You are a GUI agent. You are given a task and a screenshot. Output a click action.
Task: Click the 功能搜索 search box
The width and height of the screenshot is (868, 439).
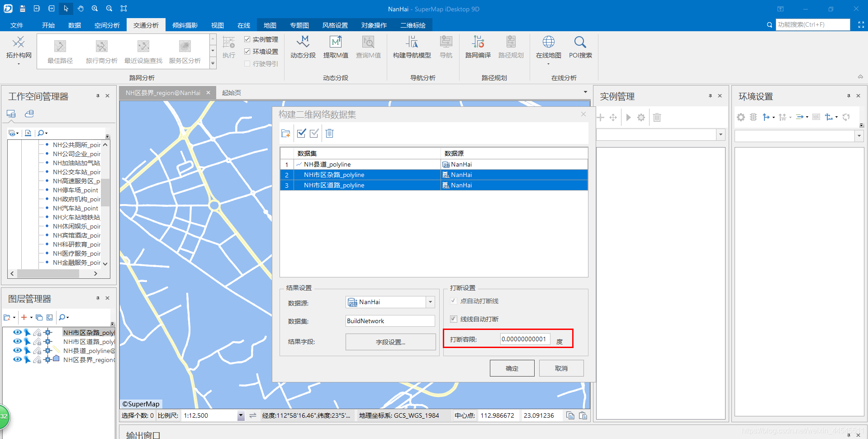pyautogui.click(x=813, y=24)
